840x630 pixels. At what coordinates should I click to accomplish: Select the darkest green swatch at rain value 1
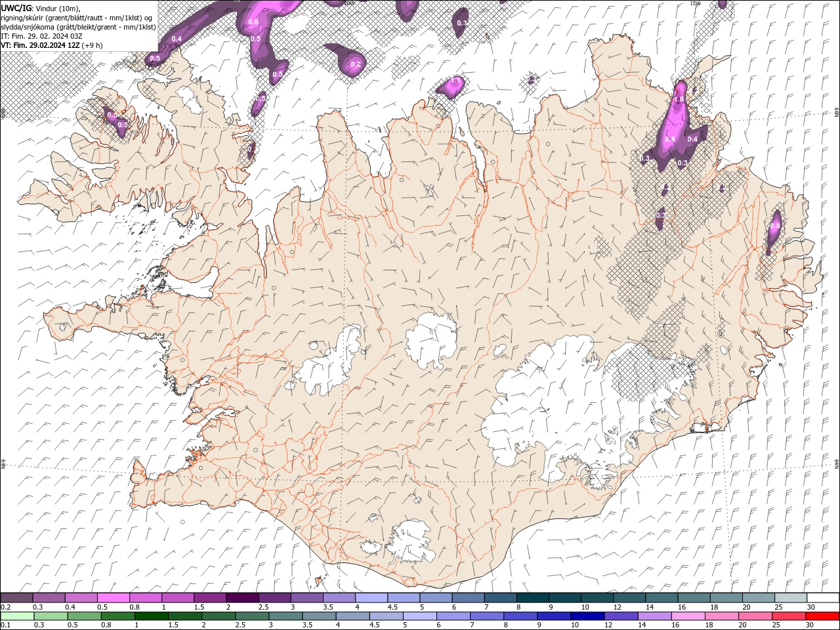pos(151,617)
